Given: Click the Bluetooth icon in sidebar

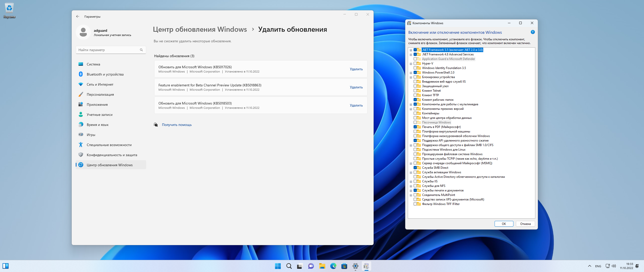Looking at the screenshot, I should 81,74.
